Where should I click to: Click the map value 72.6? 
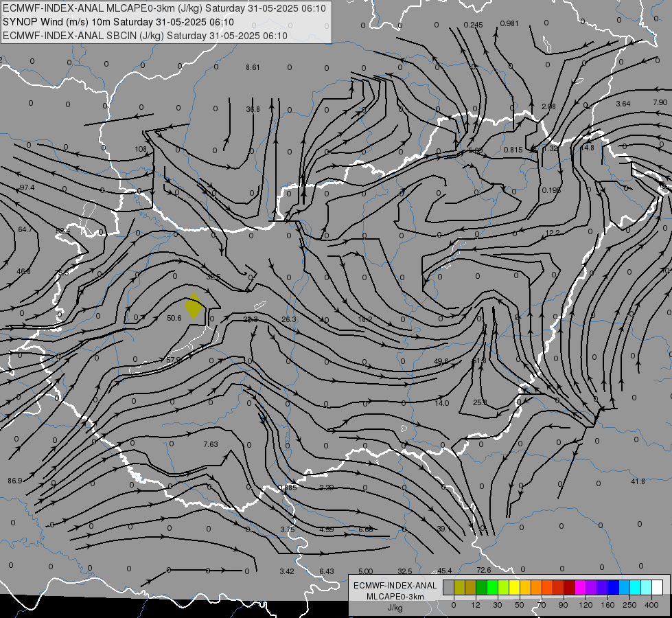click(483, 570)
